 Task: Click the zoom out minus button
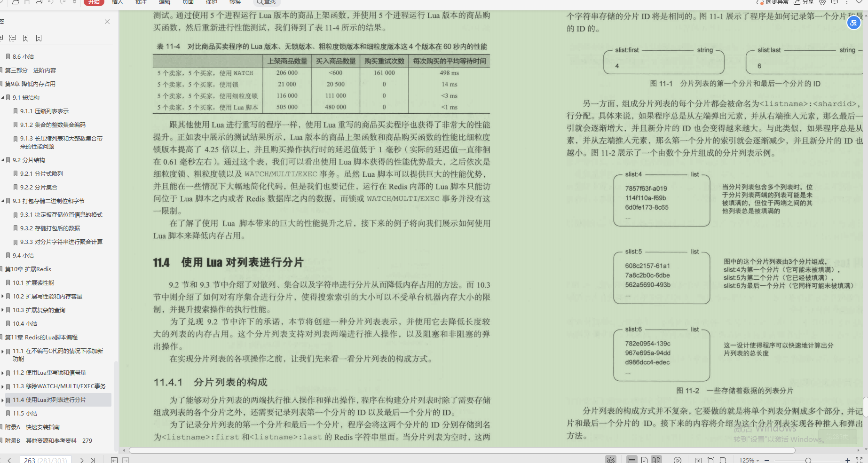pos(767,460)
